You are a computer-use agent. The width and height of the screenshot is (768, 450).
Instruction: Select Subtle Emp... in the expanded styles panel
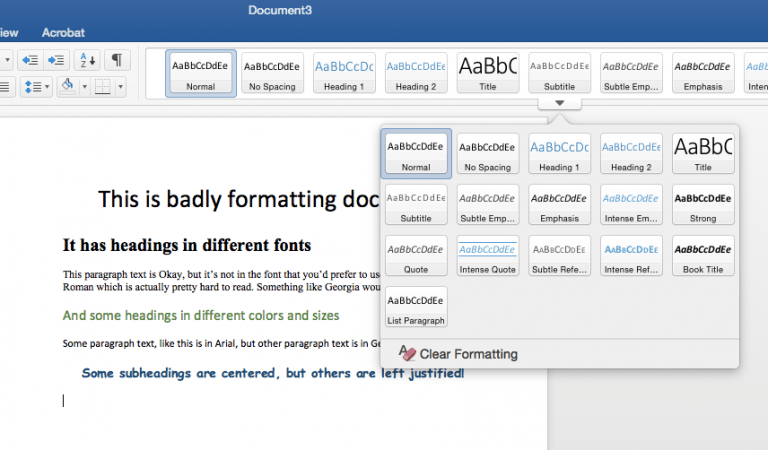(488, 205)
